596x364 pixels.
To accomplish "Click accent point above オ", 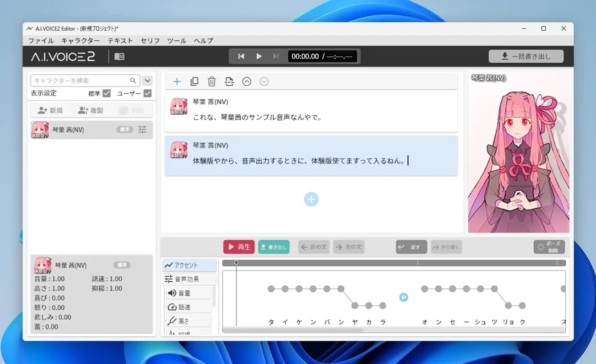I will pos(425,289).
